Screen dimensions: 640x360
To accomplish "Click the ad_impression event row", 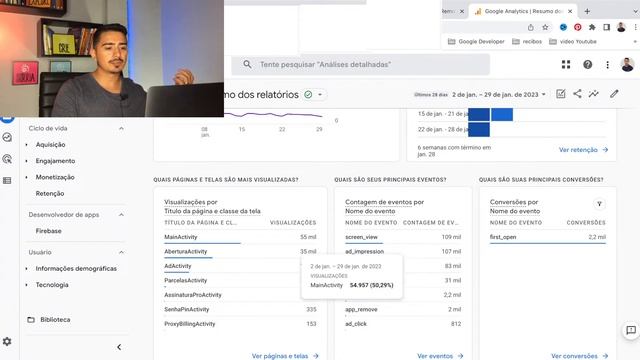I will (403, 252).
